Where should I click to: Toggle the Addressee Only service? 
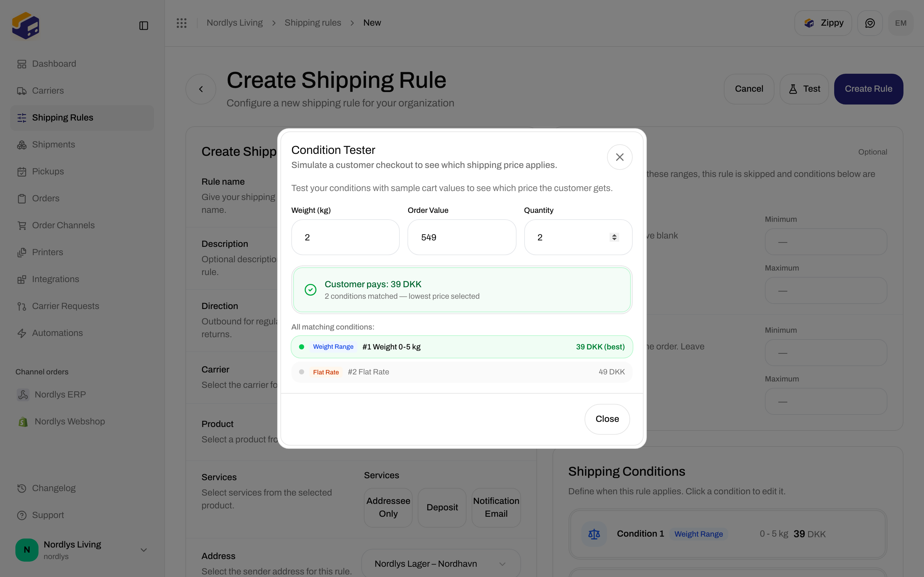[x=388, y=507]
